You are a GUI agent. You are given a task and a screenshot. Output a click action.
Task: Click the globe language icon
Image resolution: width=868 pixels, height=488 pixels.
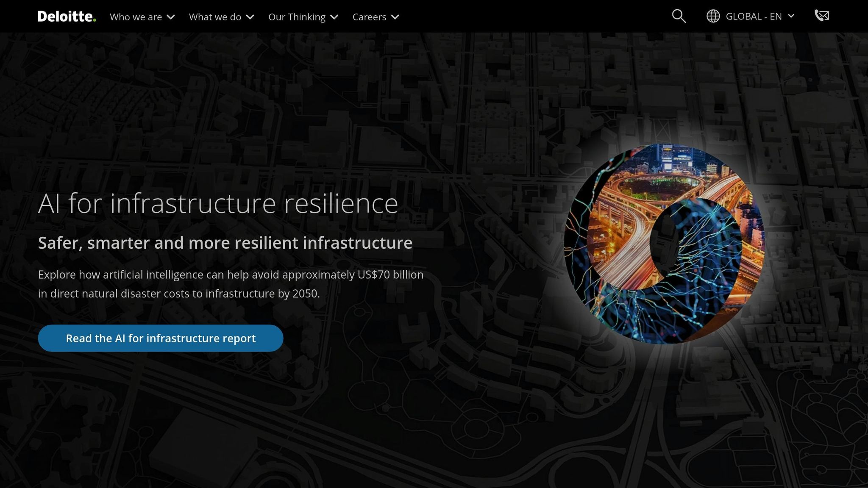(x=713, y=16)
